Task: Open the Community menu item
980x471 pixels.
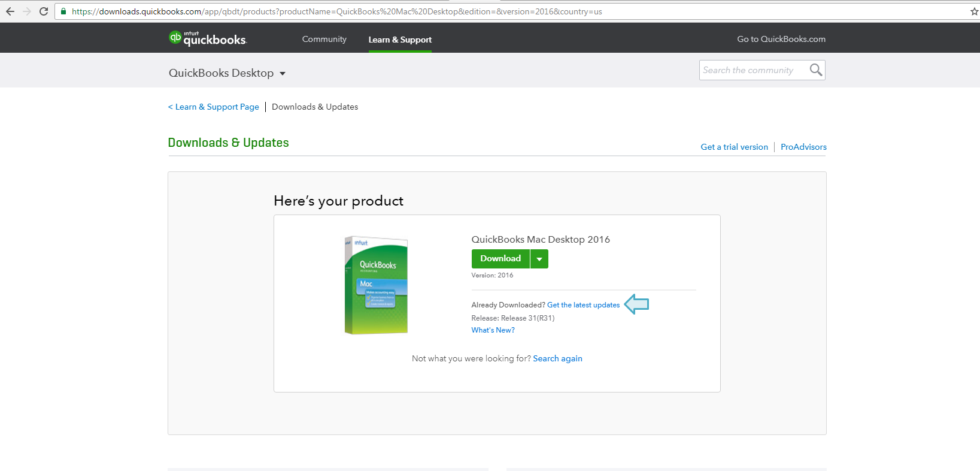Action: 324,39
